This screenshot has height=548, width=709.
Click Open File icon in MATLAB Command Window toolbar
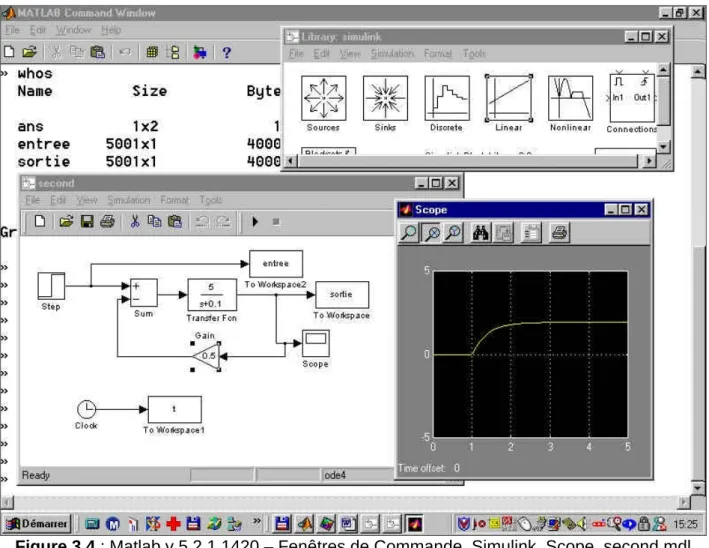pos(29,52)
